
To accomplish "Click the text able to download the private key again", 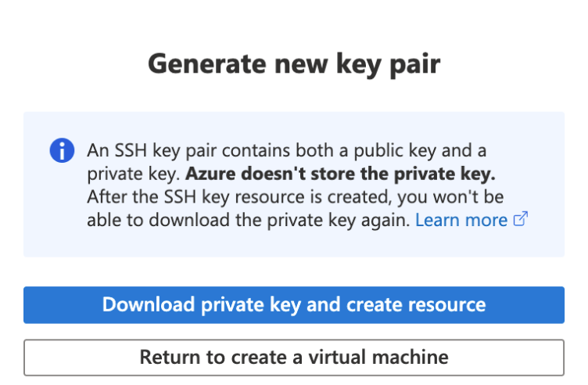I will (248, 220).
